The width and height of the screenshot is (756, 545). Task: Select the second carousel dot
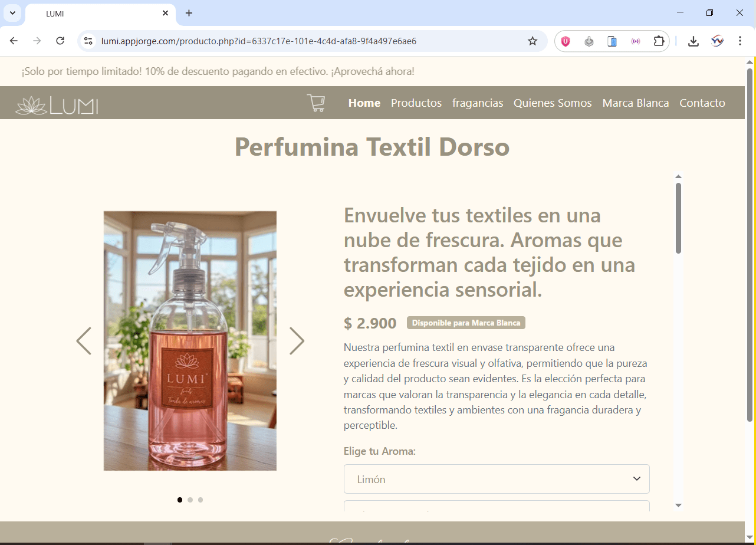[x=190, y=500]
